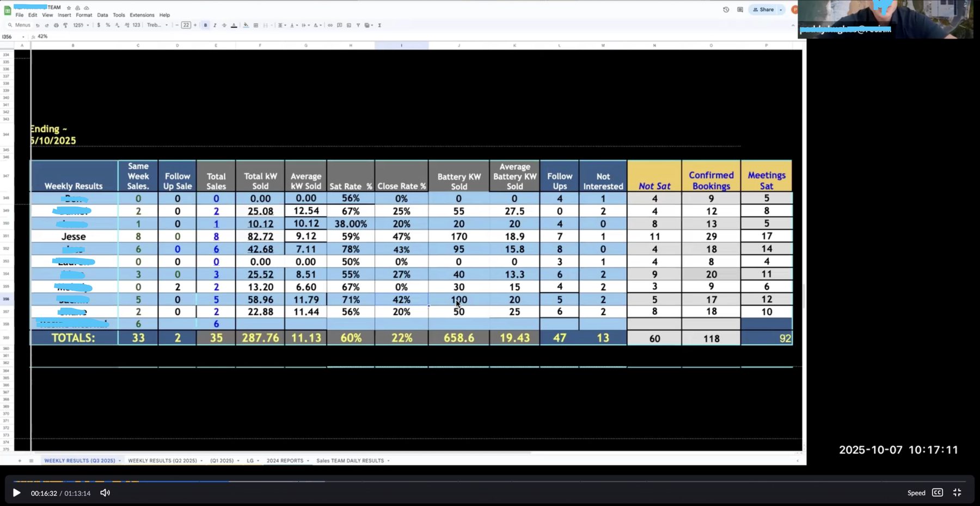980x506 pixels.
Task: Play the video recording
Action: pyautogui.click(x=16, y=492)
